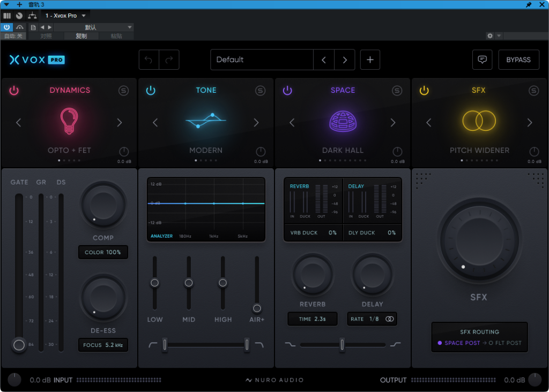549x392 pixels.
Task: Solo the SFX module
Action: click(x=533, y=91)
